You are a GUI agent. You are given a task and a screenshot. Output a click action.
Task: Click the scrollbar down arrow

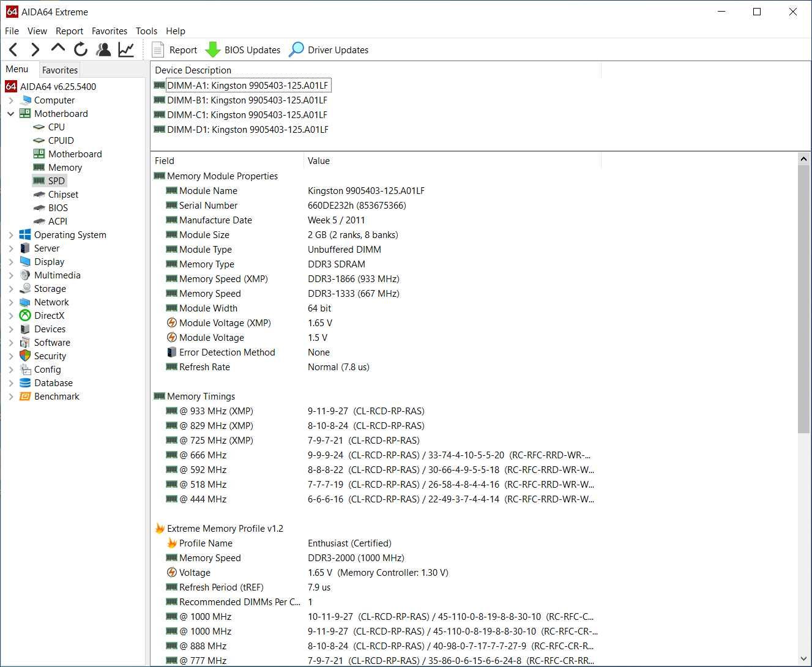(x=803, y=659)
